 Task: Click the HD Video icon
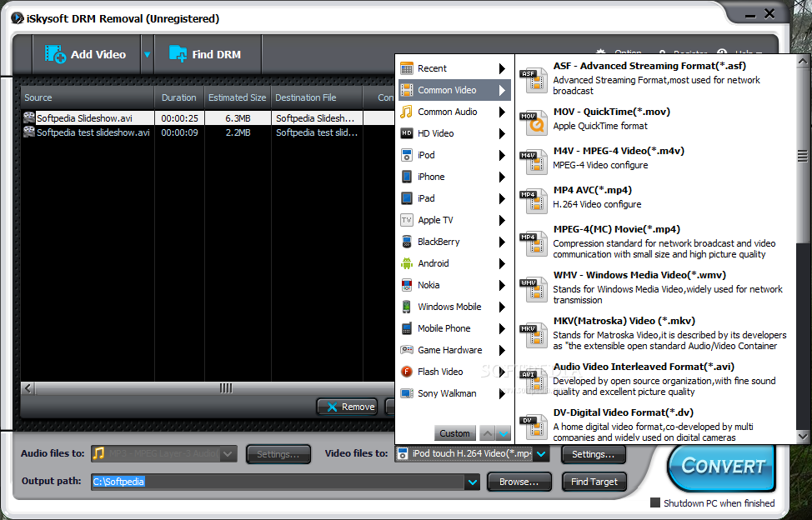pos(407,133)
